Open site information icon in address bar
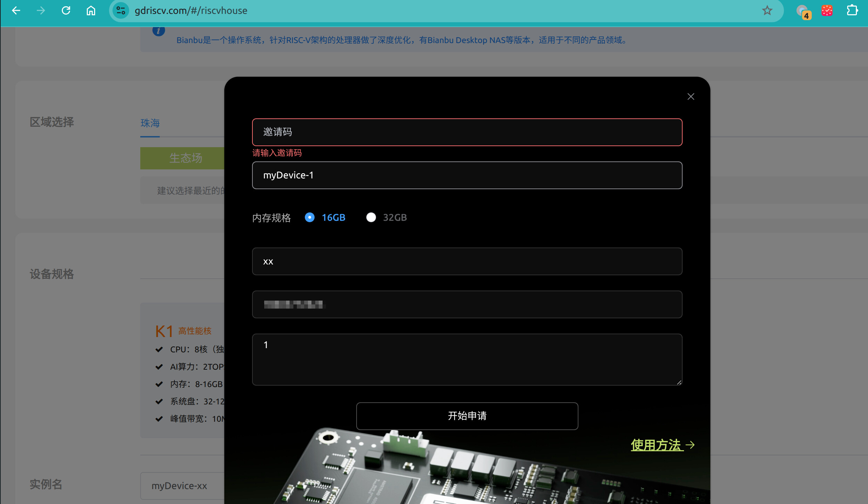 (x=121, y=10)
